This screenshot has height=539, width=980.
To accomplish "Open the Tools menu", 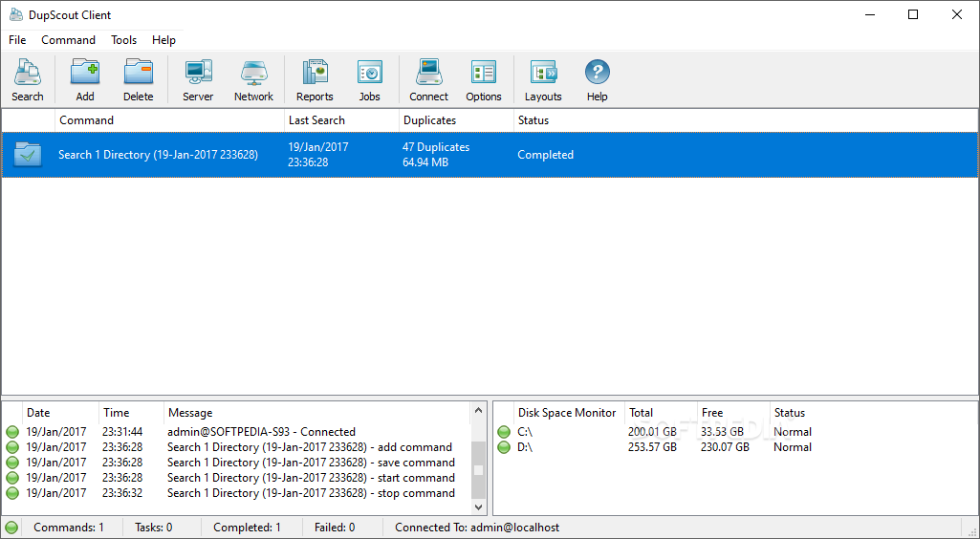I will tap(123, 40).
